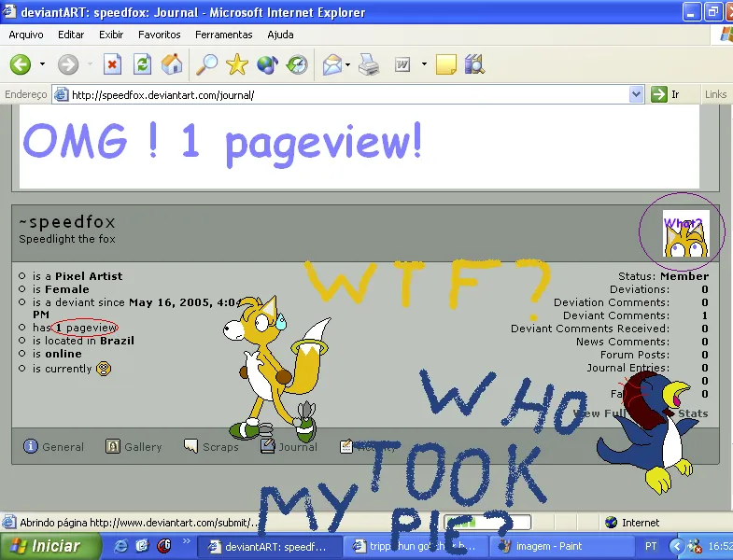Open the address bar dropdown list
This screenshot has width=733, height=560.
tap(636, 94)
